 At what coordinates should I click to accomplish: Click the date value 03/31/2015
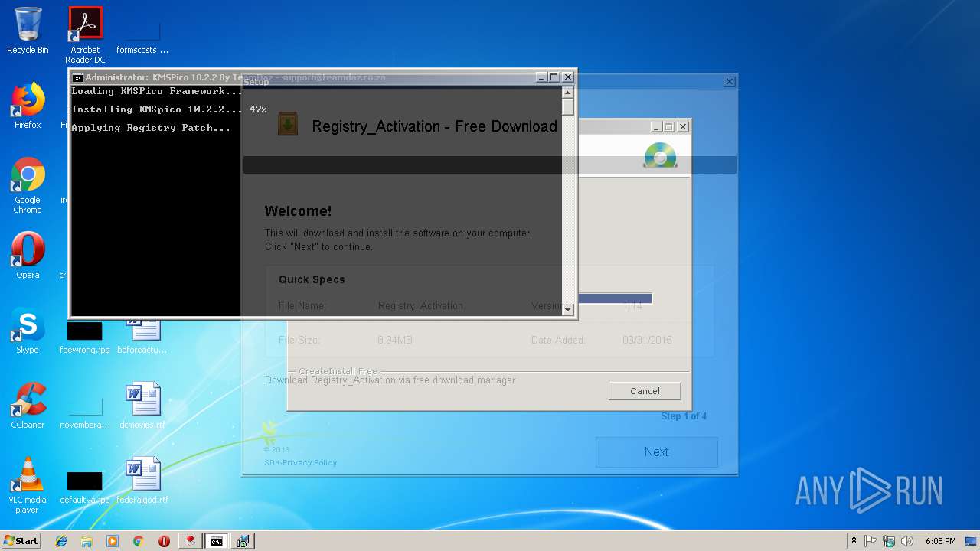[x=647, y=340]
